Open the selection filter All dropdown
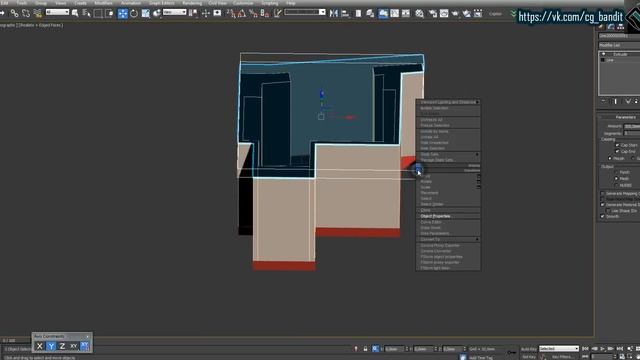Viewport: 640px width, 360px height. [57, 12]
